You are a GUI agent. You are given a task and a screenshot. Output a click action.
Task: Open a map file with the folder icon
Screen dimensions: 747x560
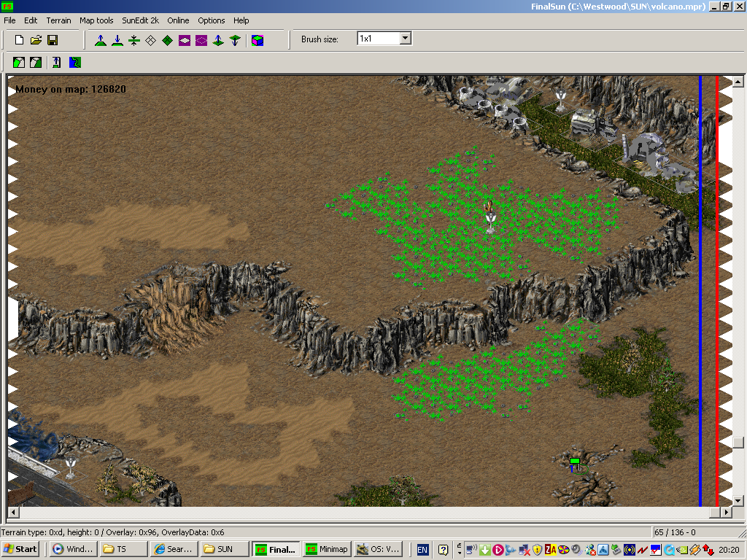click(36, 40)
